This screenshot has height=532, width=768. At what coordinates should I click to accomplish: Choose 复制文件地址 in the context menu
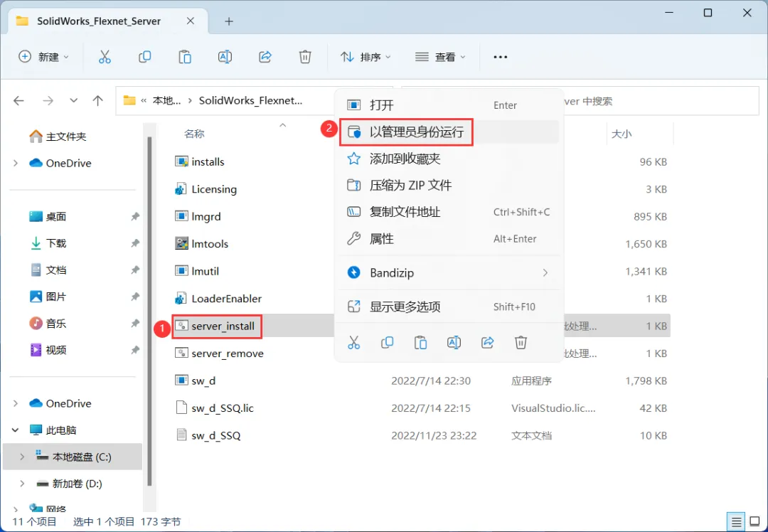click(x=449, y=212)
